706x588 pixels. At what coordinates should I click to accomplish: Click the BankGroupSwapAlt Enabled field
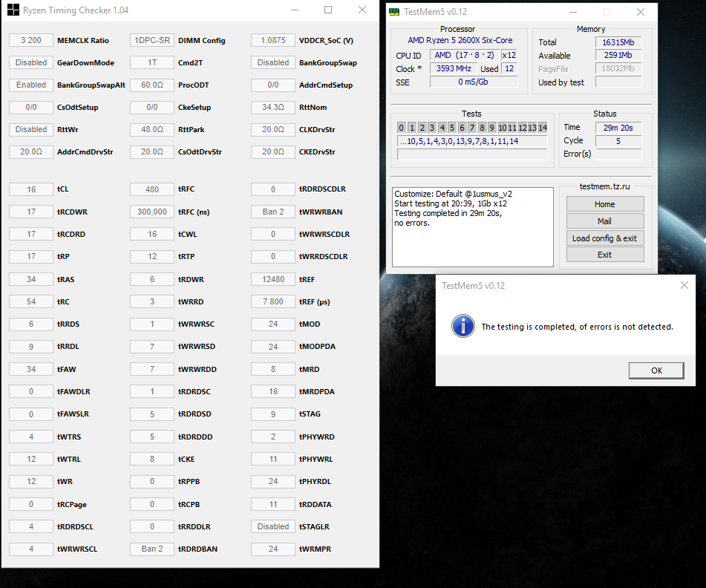pyautogui.click(x=31, y=85)
